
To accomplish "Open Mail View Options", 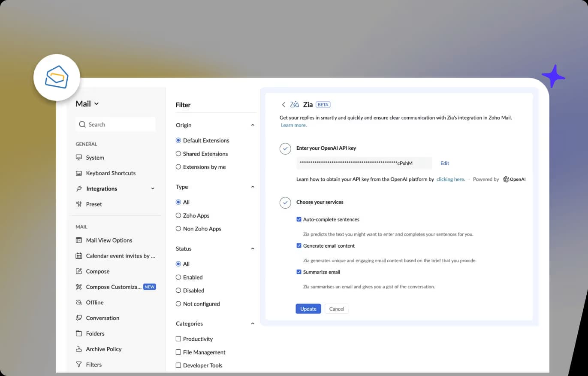I will pos(109,240).
